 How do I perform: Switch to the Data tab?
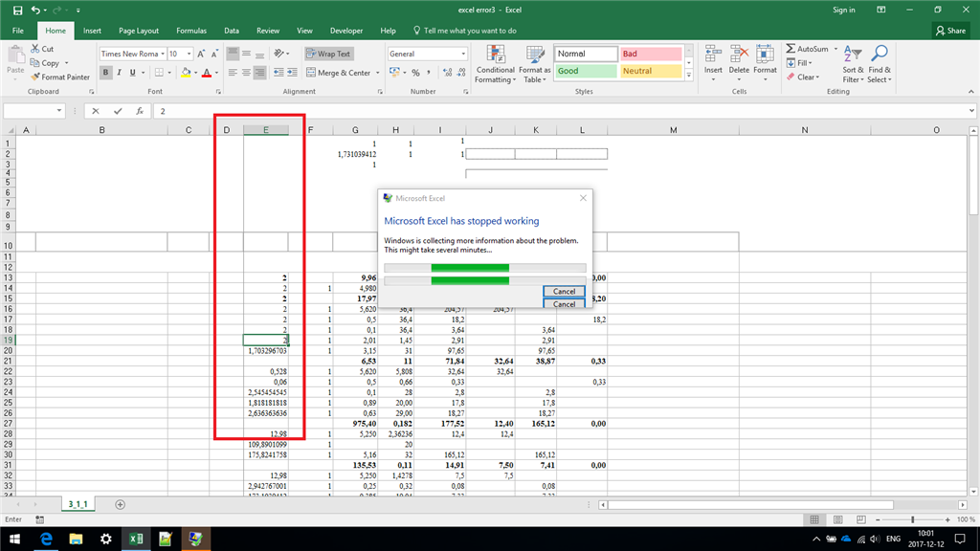[232, 31]
